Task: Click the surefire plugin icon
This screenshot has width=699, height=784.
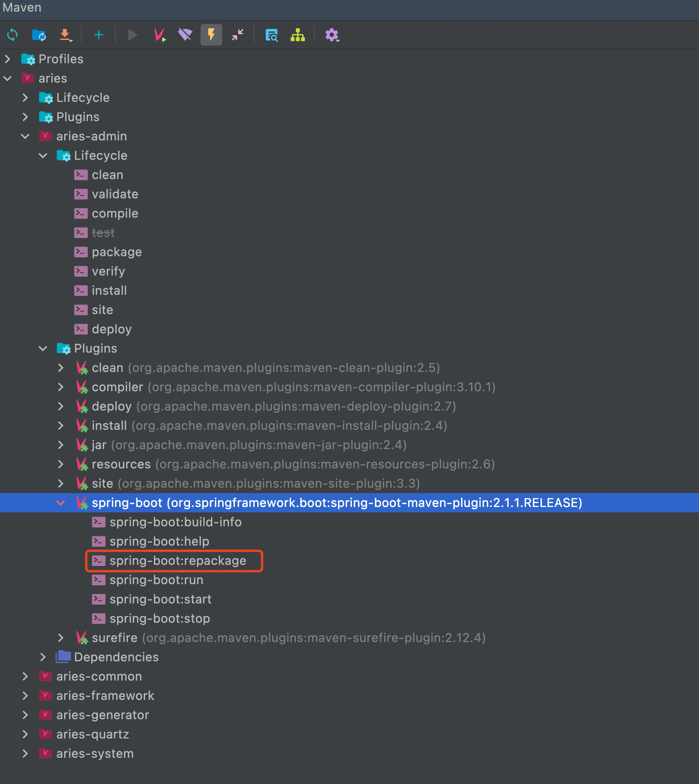Action: click(x=82, y=638)
